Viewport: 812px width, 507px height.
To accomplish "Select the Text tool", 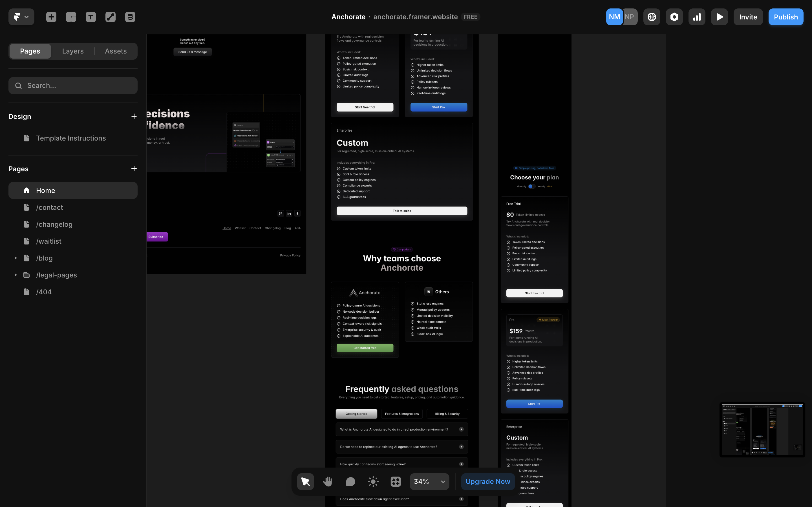I will tap(91, 16).
